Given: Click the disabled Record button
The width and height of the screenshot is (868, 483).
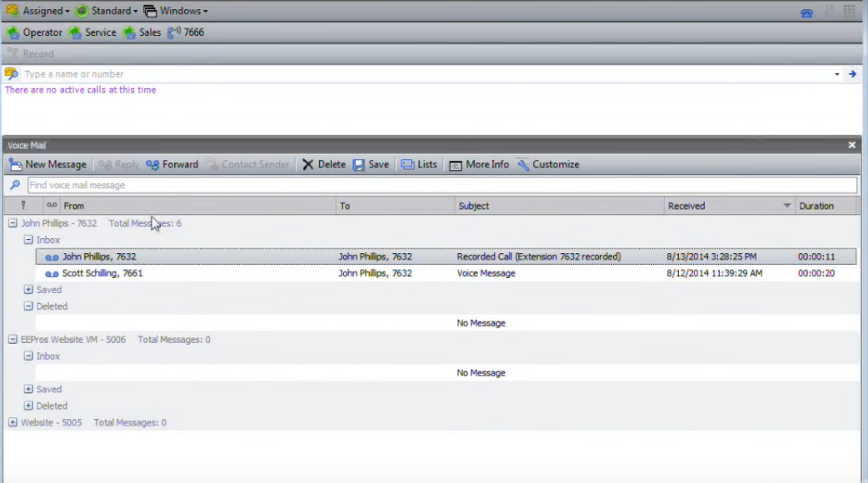Looking at the screenshot, I should (x=31, y=53).
